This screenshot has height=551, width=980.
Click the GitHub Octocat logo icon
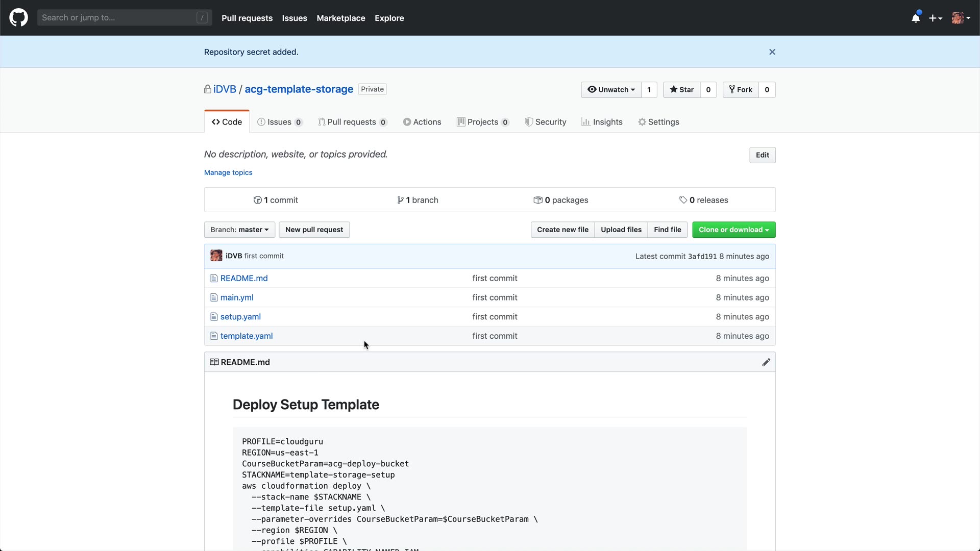pyautogui.click(x=18, y=18)
